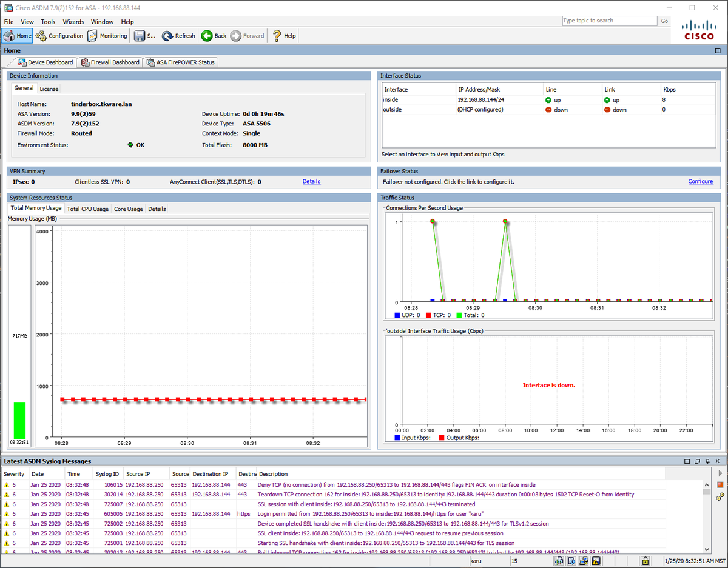
Task: Click the Go search button
Action: coord(664,21)
